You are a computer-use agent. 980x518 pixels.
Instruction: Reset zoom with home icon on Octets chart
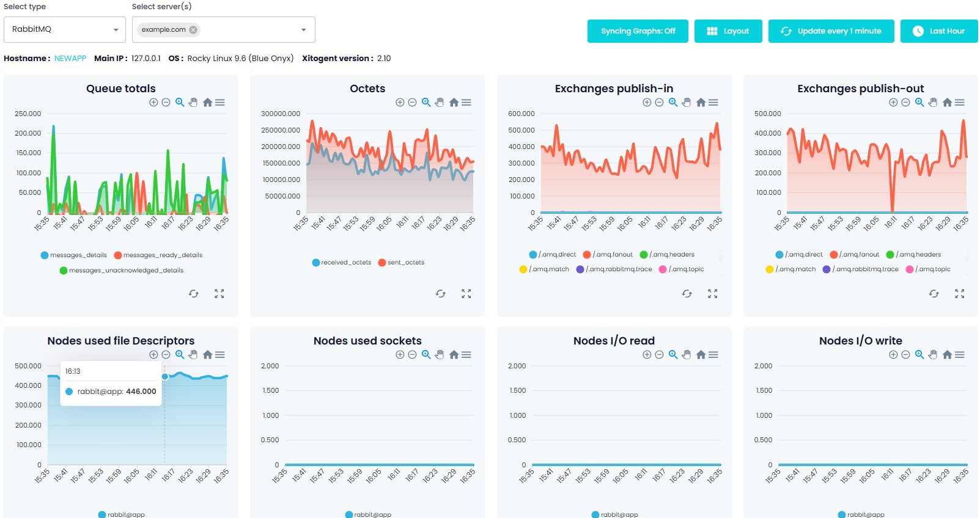tap(454, 103)
